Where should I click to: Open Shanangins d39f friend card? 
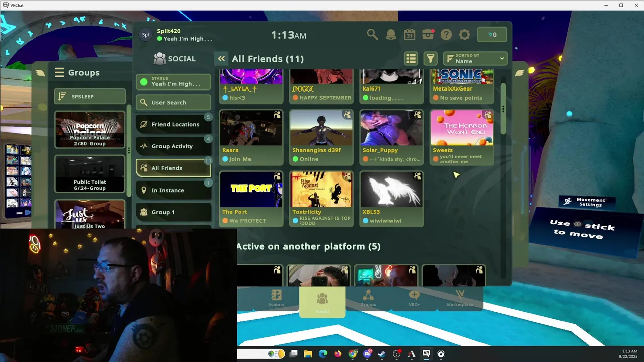[321, 137]
